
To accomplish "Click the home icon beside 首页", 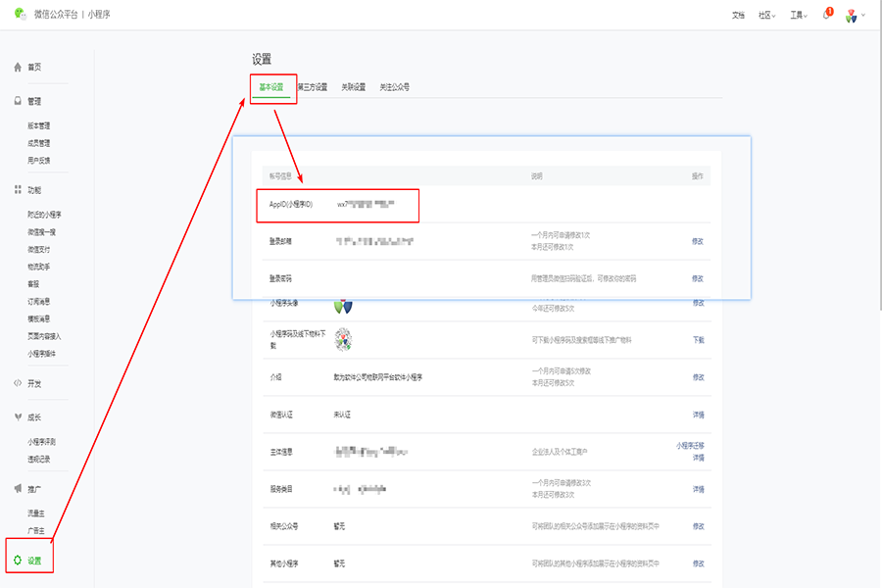I will click(18, 67).
